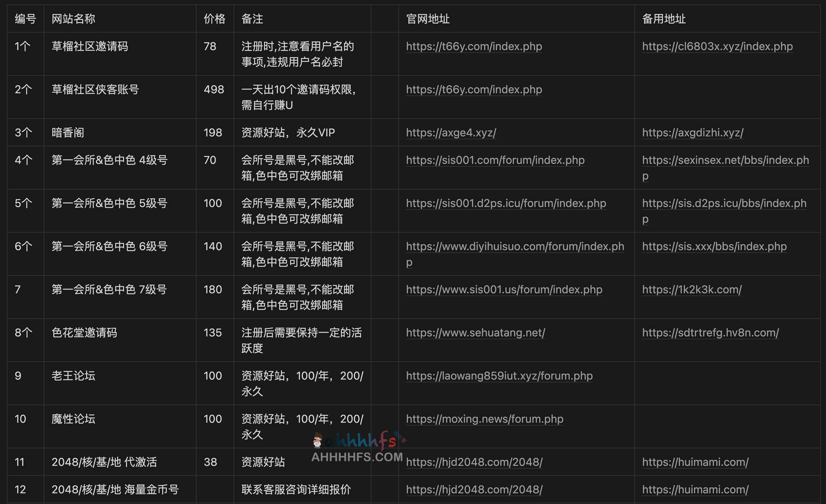Open 色花堂 official site sehuatang.net
This screenshot has width=826, height=504.
pyautogui.click(x=475, y=333)
